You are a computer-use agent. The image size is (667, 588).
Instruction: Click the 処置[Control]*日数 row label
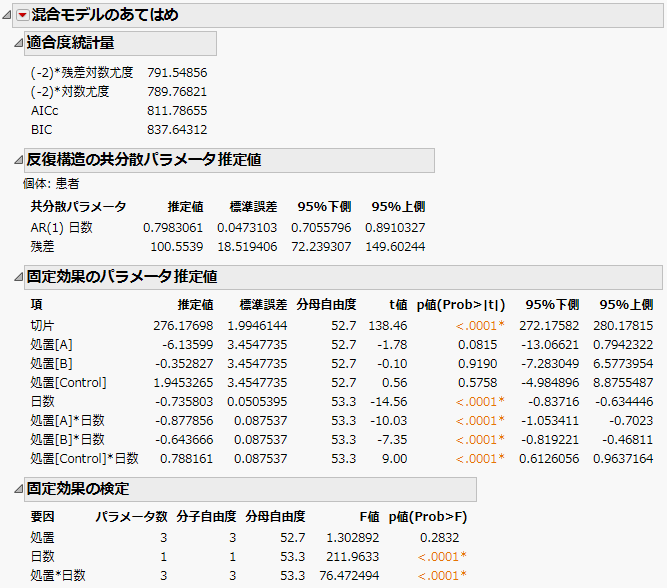click(84, 459)
